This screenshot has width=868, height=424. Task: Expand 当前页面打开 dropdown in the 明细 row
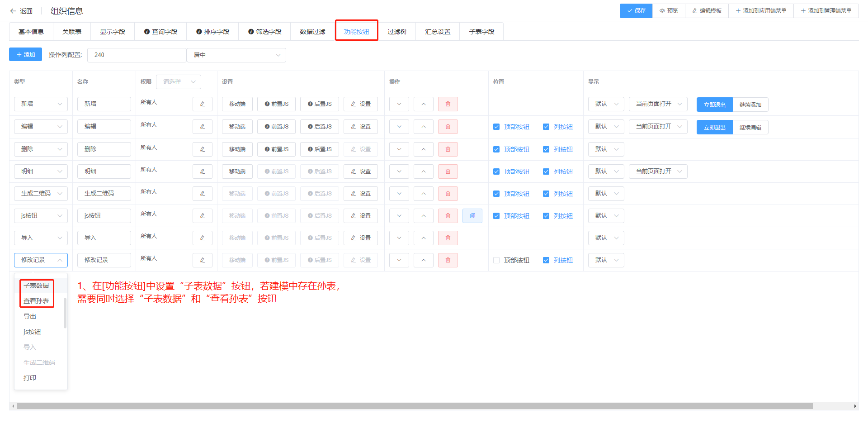click(x=658, y=172)
